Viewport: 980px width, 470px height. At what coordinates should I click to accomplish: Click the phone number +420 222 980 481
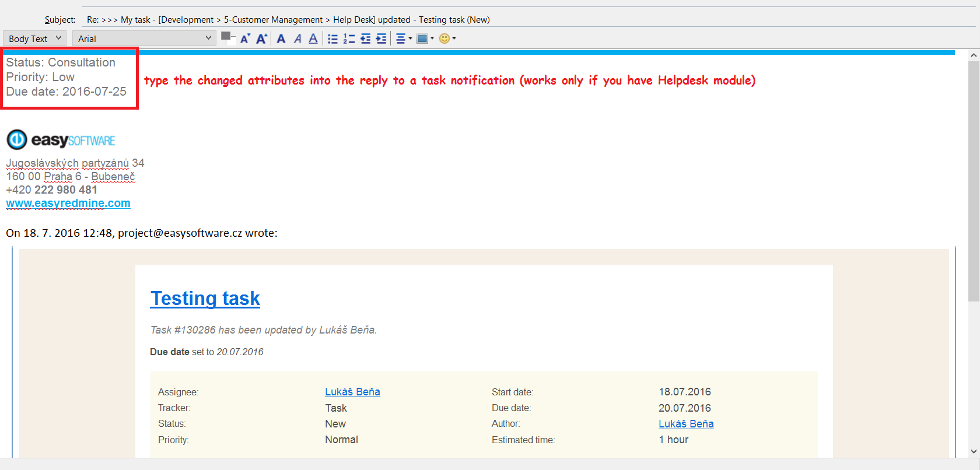coord(51,190)
